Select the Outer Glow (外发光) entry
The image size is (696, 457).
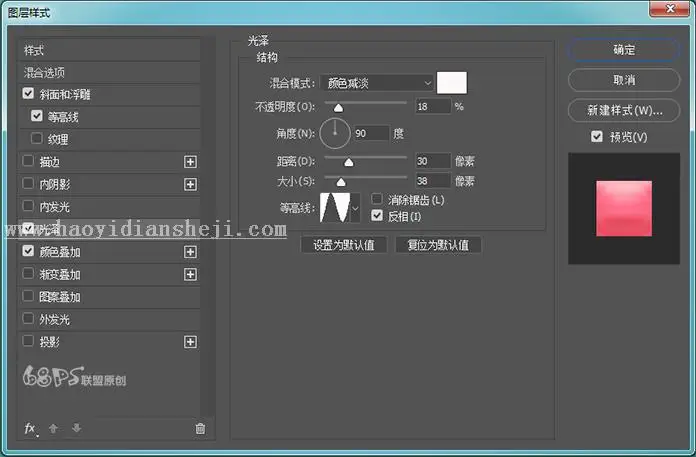pyautogui.click(x=54, y=319)
